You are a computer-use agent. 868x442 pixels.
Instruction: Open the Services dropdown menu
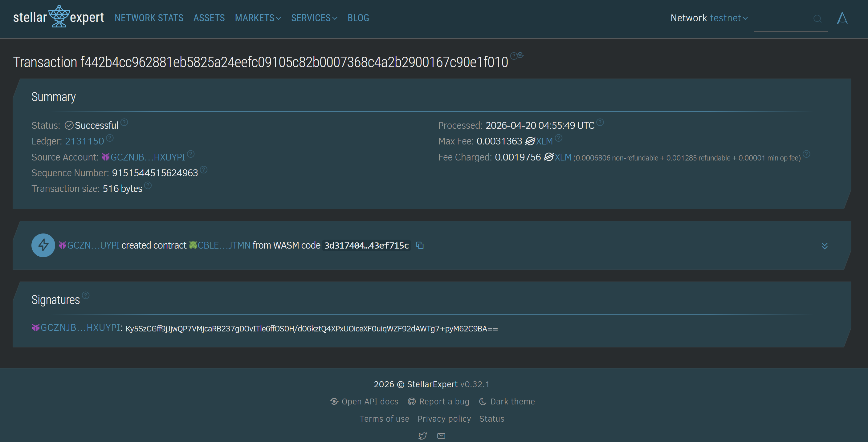314,18
